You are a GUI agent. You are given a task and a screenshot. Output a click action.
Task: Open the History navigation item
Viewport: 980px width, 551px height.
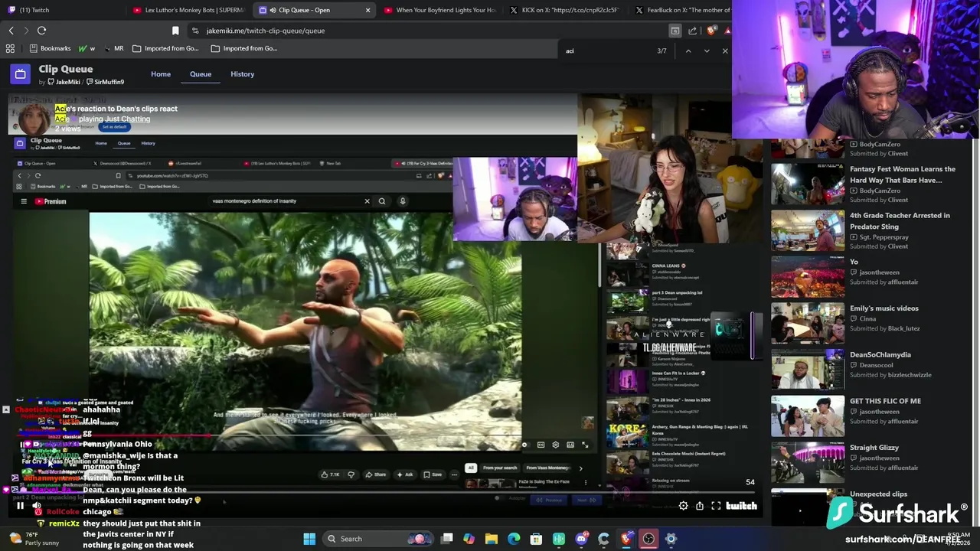242,74
